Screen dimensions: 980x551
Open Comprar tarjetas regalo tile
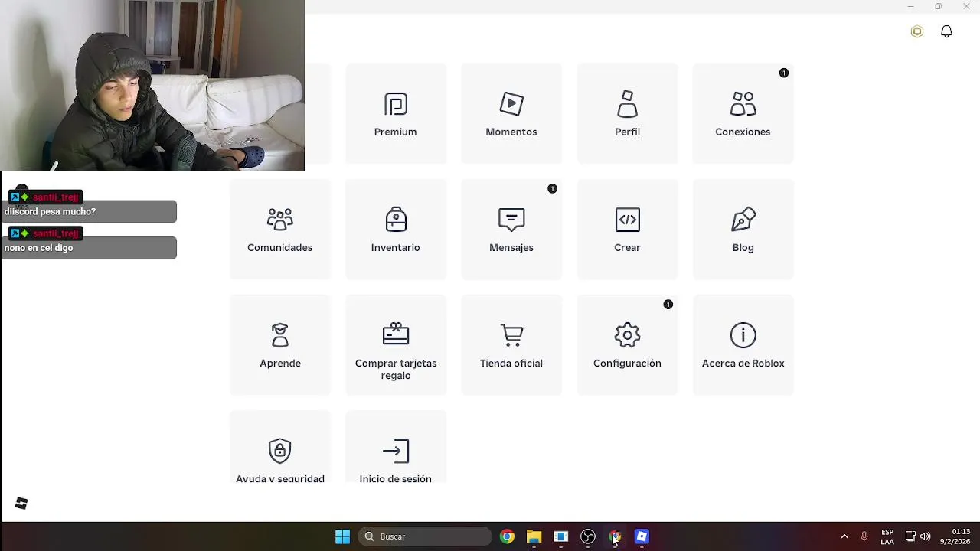point(396,345)
